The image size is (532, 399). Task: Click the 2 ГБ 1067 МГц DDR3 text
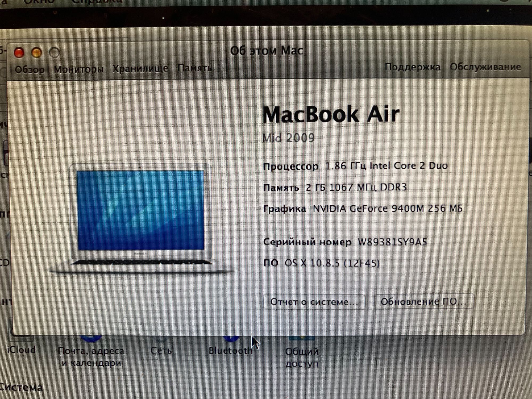click(356, 187)
